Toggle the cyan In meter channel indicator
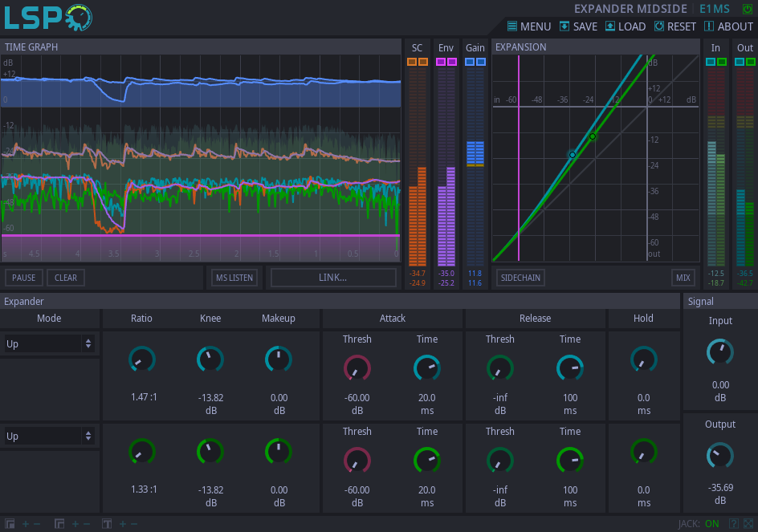Screen dimensions: 758x532 [x=711, y=62]
